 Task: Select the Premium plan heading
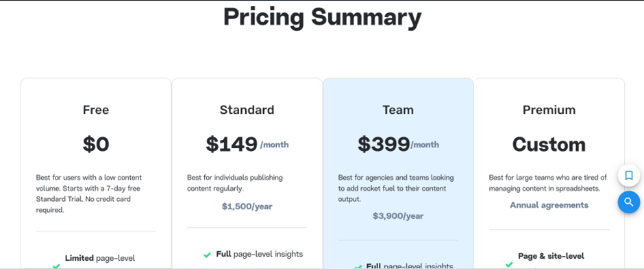pos(549,110)
